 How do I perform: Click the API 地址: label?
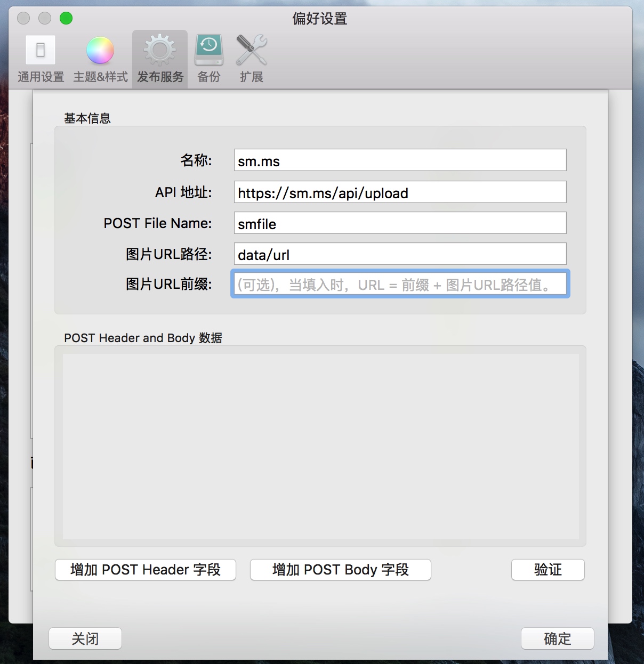pos(183,192)
